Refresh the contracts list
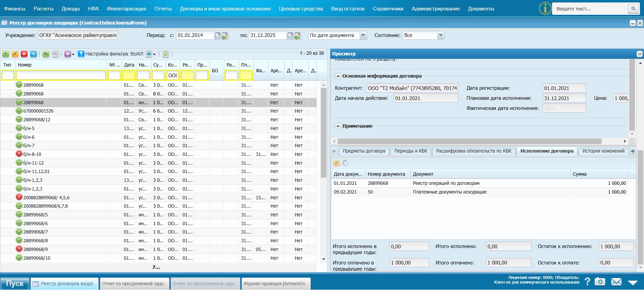This screenshot has height=290, width=644. [165, 54]
